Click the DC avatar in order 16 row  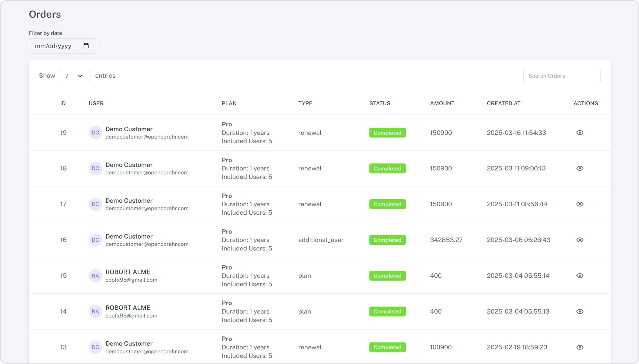click(95, 240)
